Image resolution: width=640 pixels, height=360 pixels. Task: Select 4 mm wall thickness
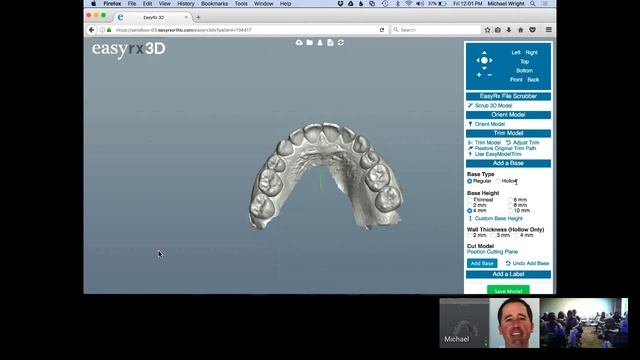[516, 235]
